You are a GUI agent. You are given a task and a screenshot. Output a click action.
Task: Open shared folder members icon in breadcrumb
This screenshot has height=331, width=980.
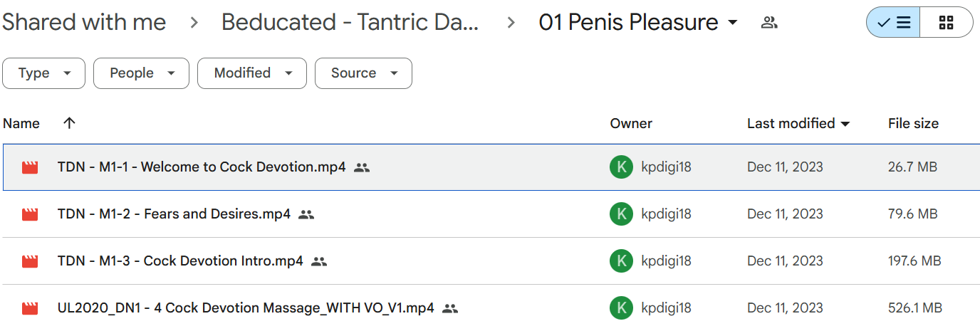(x=769, y=23)
